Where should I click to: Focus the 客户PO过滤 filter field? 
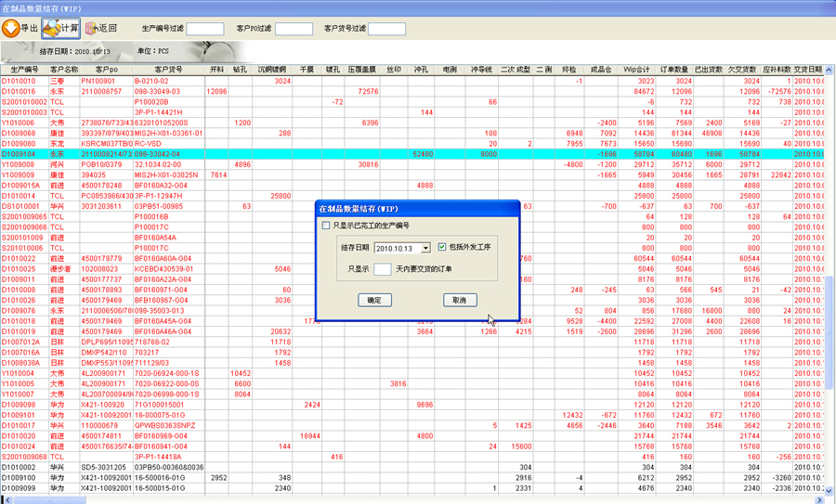pos(294,29)
